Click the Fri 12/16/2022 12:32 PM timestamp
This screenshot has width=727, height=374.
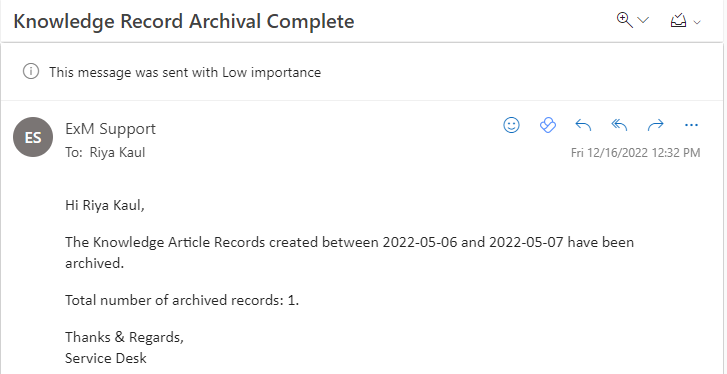(x=635, y=152)
